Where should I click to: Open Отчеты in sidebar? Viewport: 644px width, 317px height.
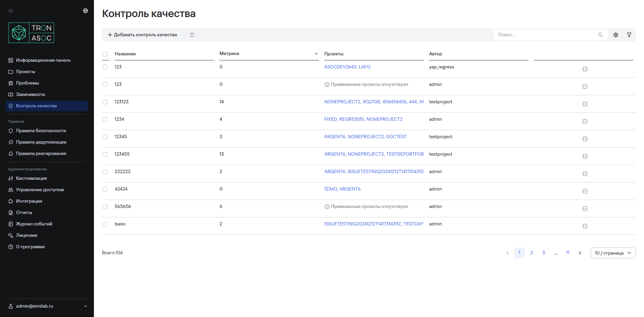click(47, 213)
